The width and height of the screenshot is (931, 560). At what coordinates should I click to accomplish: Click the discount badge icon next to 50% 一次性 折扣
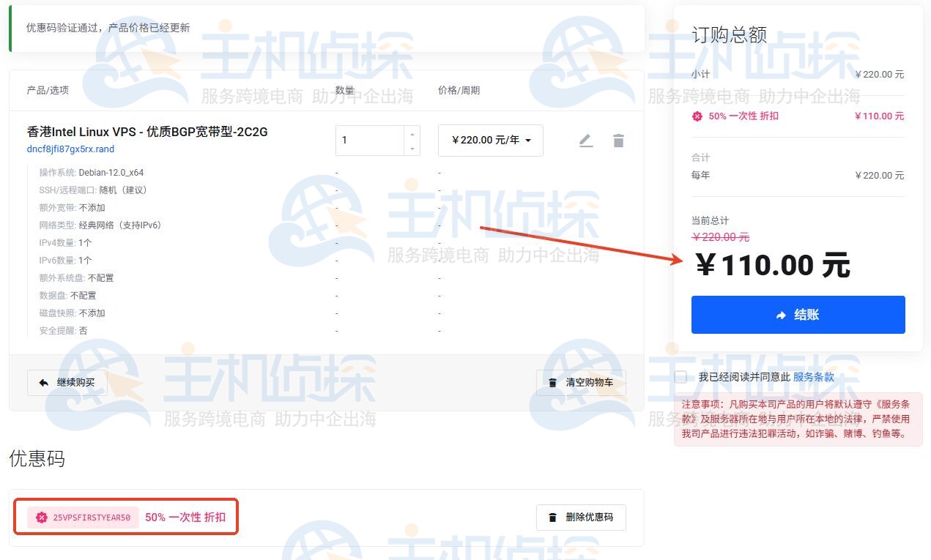[697, 116]
